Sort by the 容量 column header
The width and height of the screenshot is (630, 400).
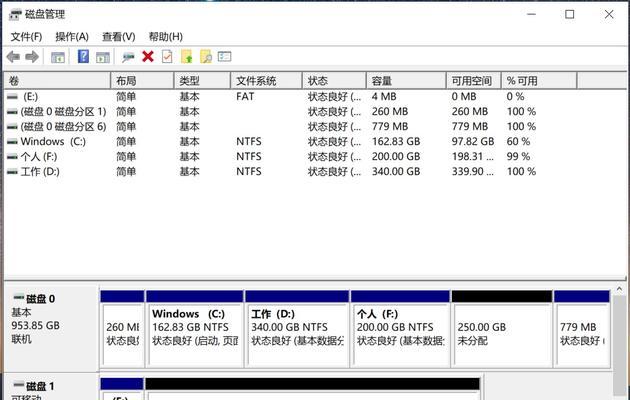[406, 81]
